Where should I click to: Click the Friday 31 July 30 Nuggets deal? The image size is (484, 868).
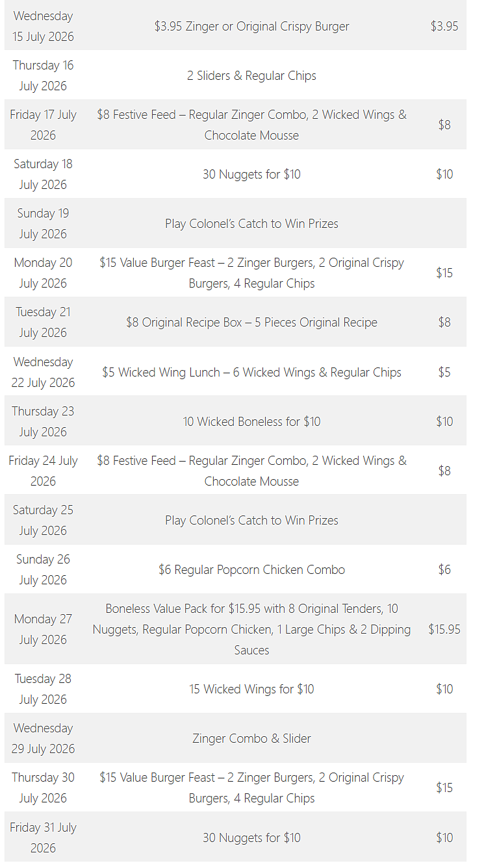click(x=251, y=838)
